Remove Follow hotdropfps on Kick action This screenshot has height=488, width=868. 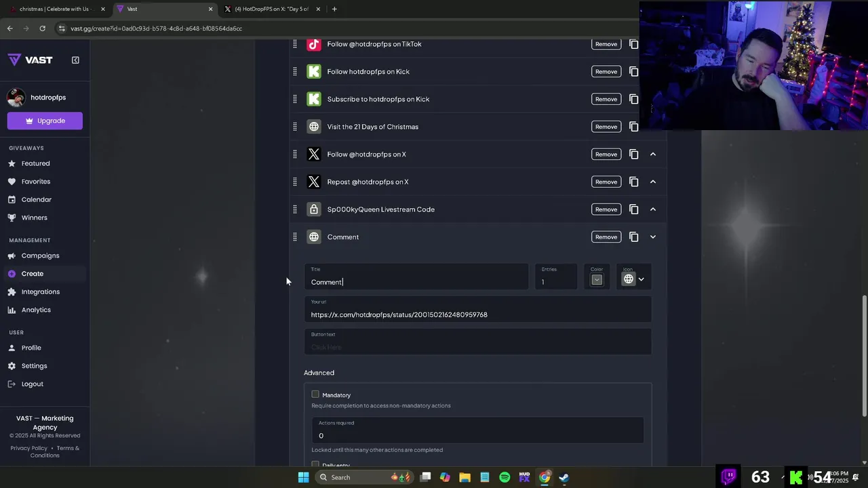coord(606,71)
